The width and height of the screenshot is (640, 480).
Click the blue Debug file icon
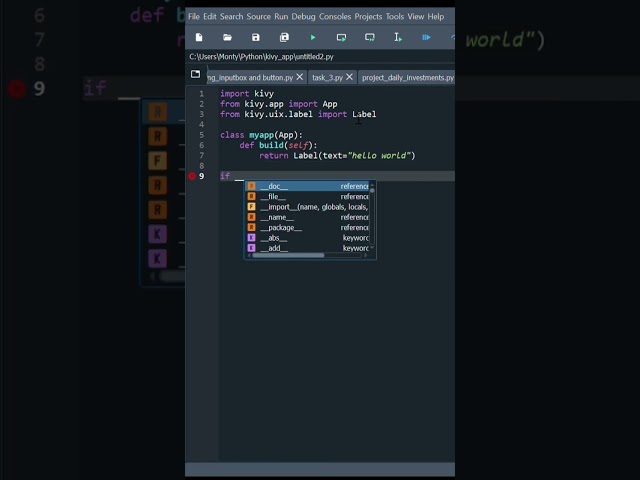[x=426, y=38]
